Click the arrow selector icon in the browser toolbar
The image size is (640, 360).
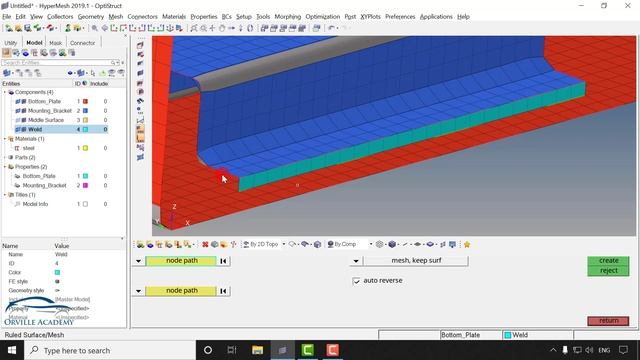[x=93, y=73]
